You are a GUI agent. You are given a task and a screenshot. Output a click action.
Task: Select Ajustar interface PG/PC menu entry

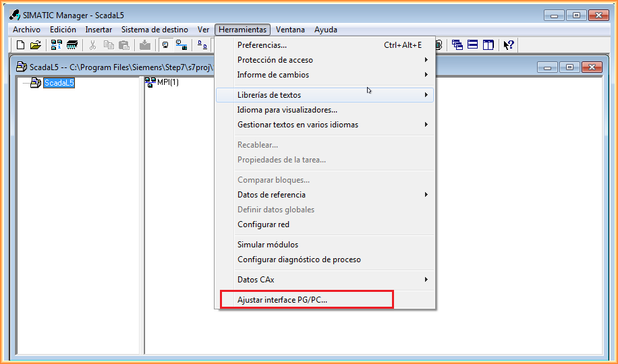click(282, 300)
